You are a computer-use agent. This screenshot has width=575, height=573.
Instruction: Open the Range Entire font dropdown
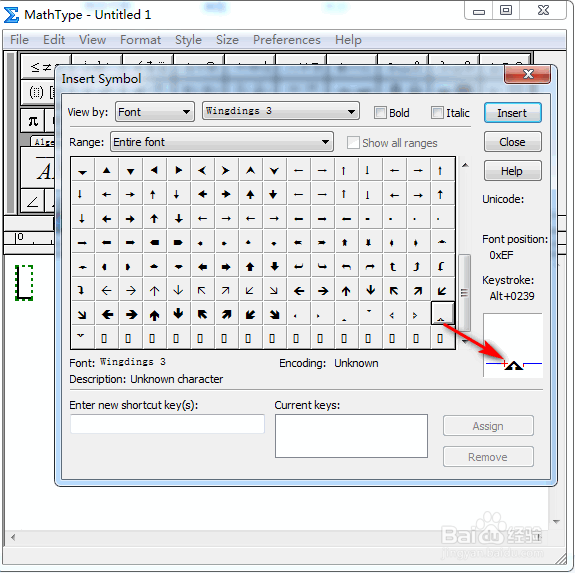coord(221,142)
